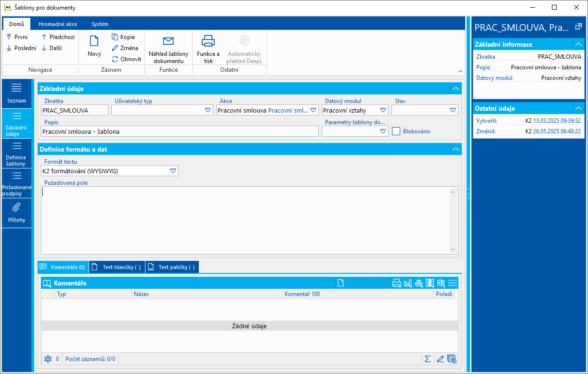
Task: Open Náhled šablony dokumentu preview
Action: [169, 49]
